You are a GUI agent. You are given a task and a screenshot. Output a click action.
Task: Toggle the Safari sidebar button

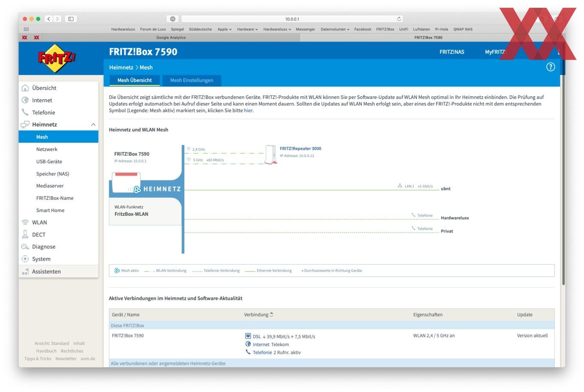tap(71, 19)
